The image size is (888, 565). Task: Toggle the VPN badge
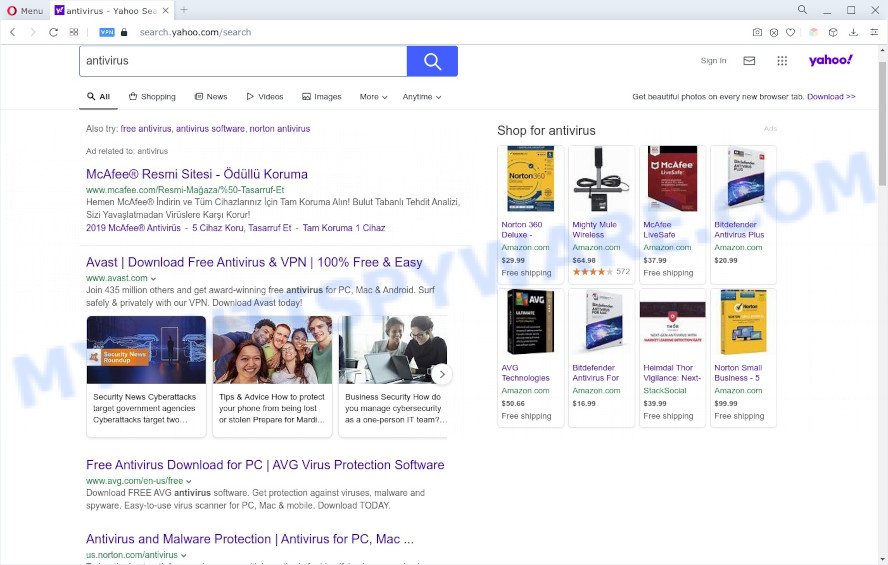point(107,32)
